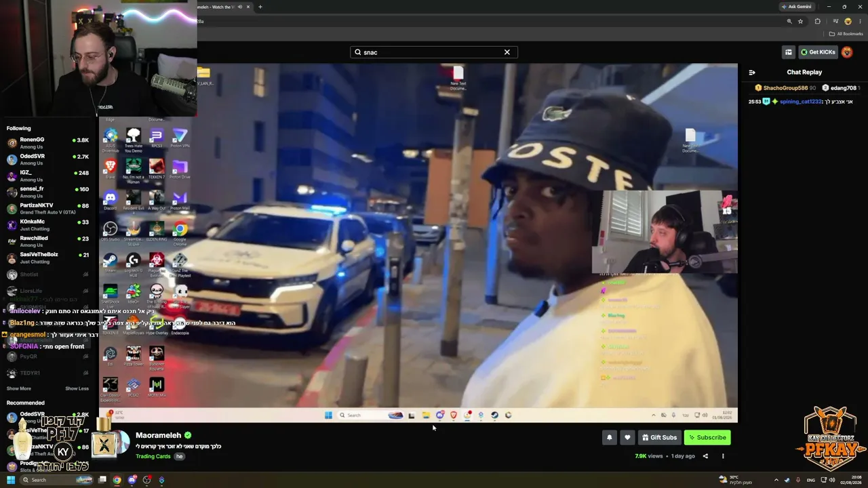The image size is (868, 488).
Task: Open RonenGG channel in Following list
Action: coord(48,142)
